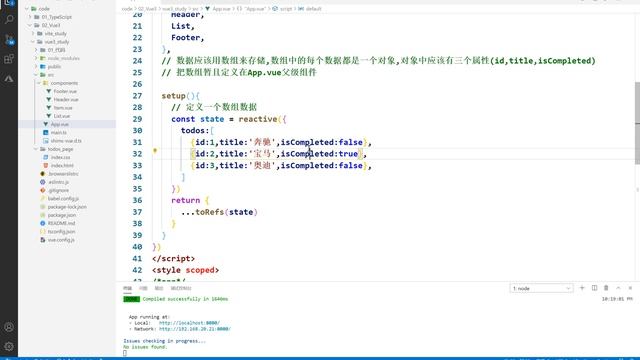Open .eslintrc.js file
The image size is (640, 360).
[58, 182]
